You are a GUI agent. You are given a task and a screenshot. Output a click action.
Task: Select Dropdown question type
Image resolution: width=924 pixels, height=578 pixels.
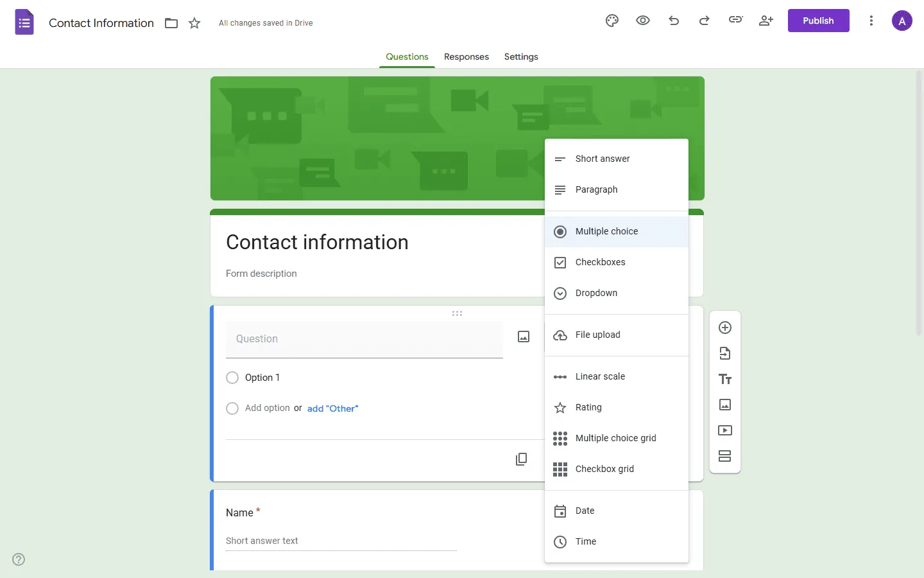point(595,293)
